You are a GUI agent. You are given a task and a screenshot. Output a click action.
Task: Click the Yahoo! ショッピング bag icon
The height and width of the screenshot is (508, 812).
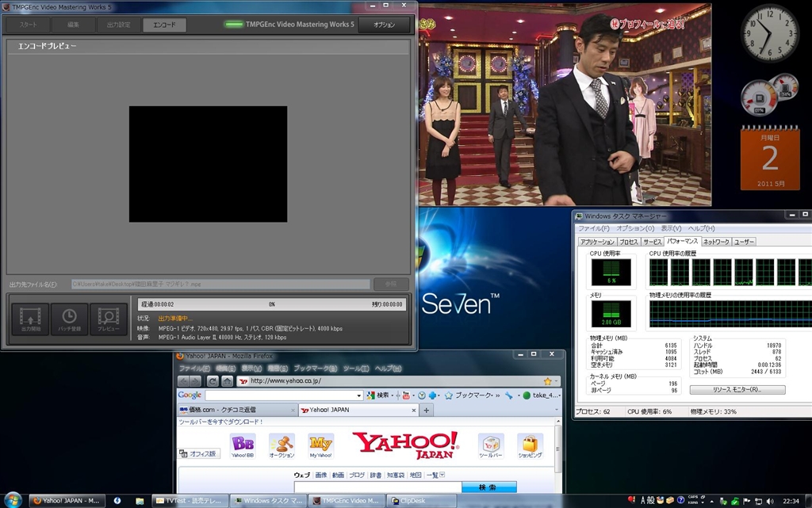coord(530,446)
